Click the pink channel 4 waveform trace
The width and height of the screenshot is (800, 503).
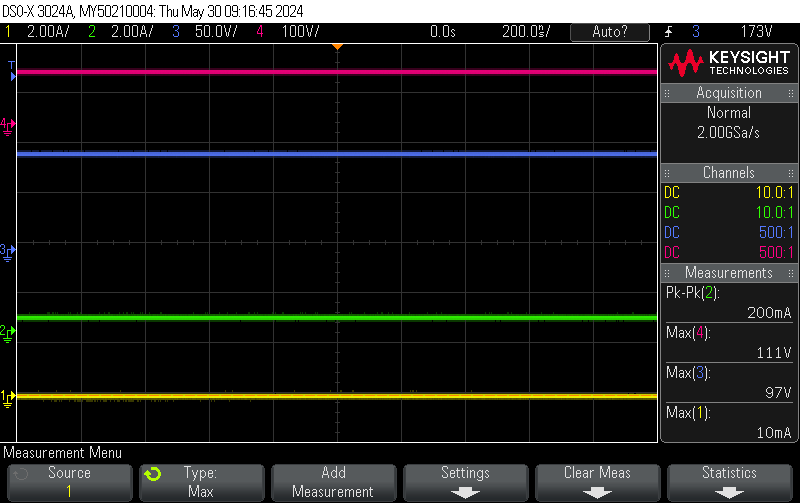point(337,72)
